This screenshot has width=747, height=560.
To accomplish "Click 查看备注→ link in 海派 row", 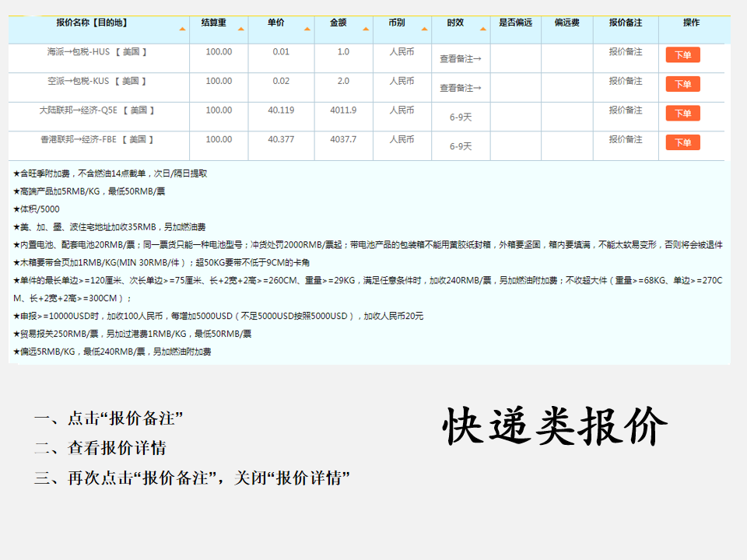I will [x=460, y=58].
